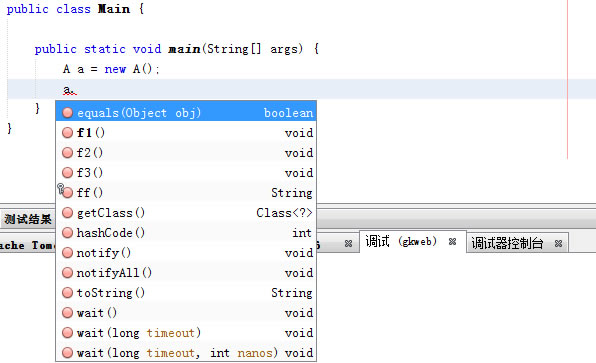Select f3() from the autocomplete popup
The height and width of the screenshot is (363, 596).
186,173
